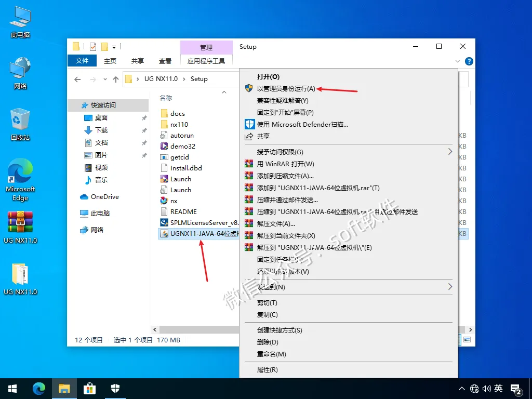Image resolution: width=532 pixels, height=399 pixels.
Task: Select the README file
Action: 183,212
